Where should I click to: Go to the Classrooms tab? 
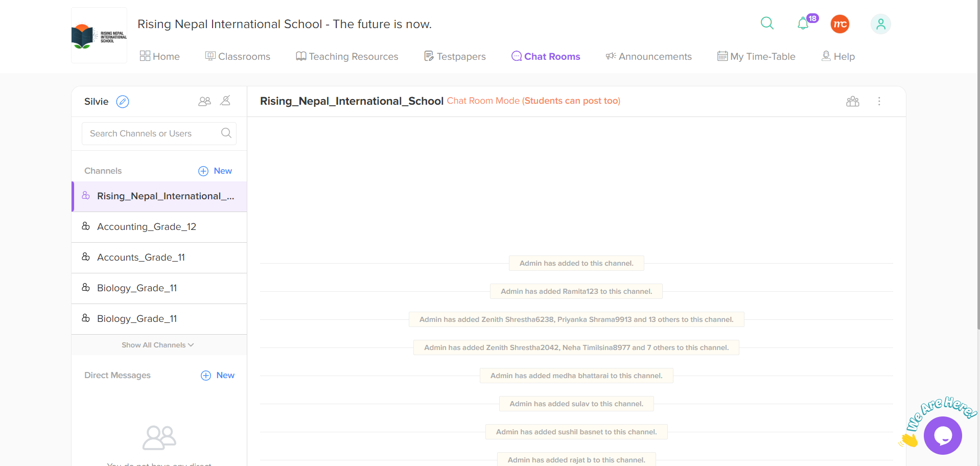[x=238, y=56]
